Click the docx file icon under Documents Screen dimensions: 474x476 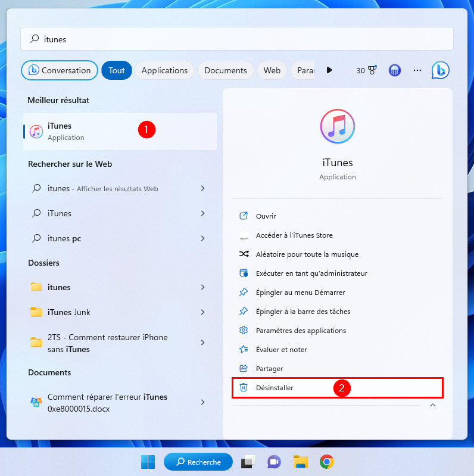36,402
